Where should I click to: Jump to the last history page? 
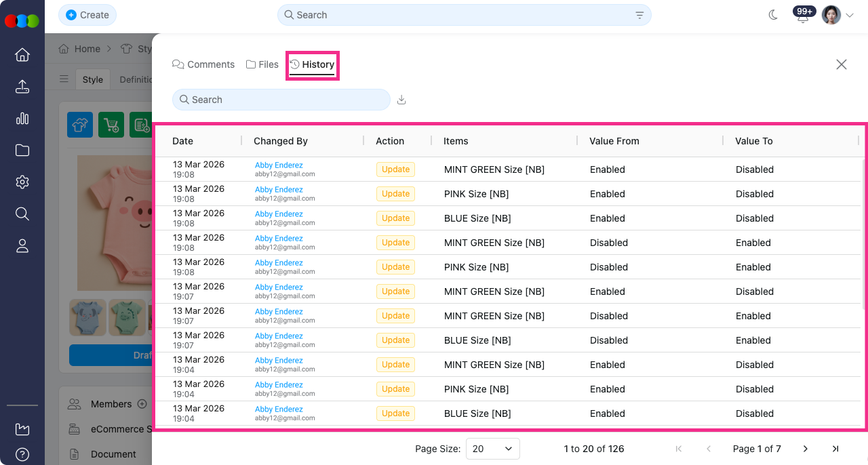(835, 449)
